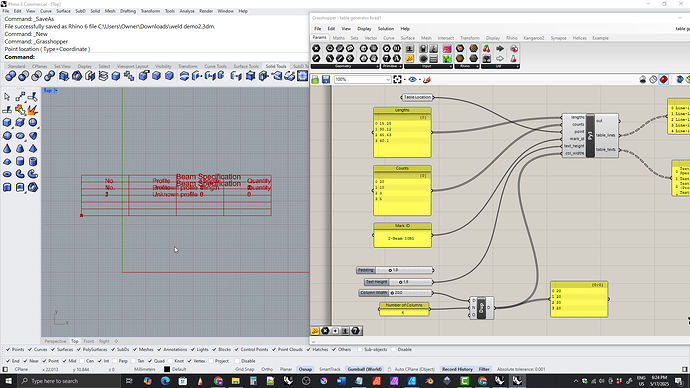The height and width of the screenshot is (388, 690).
Task: Uncheck the Meshes selection filter
Action: tap(135, 350)
